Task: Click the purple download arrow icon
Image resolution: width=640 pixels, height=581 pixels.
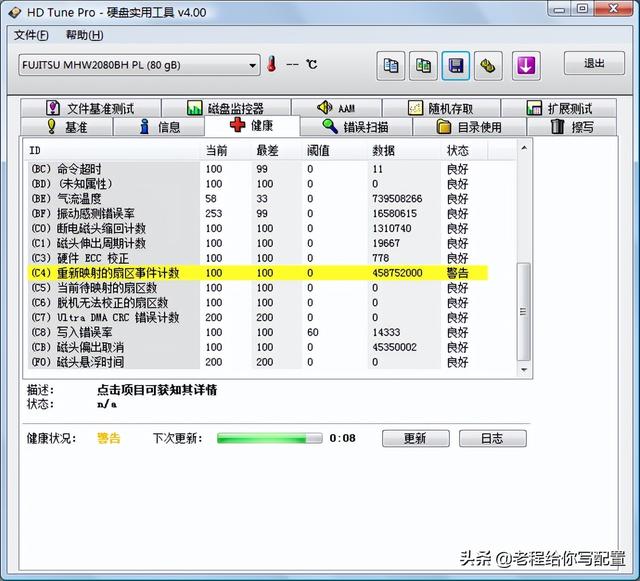Action: (x=526, y=65)
